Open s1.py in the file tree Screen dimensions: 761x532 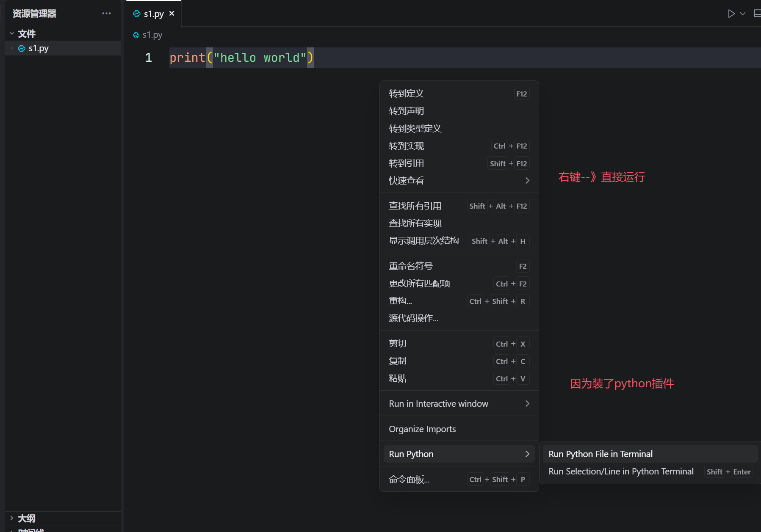(63, 48)
